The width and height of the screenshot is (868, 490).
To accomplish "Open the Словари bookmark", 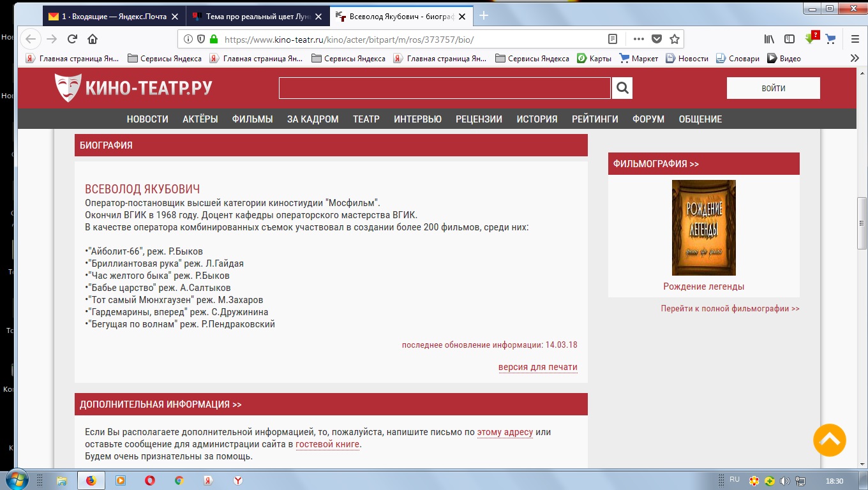I will [737, 58].
